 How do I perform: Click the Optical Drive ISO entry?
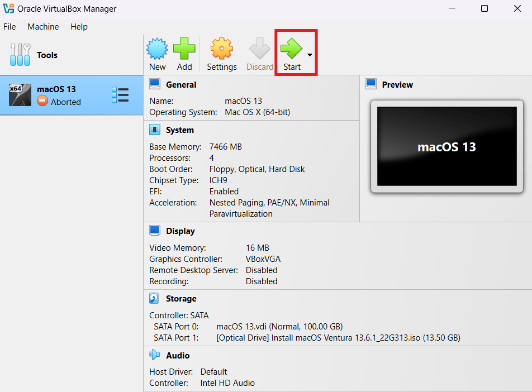[338, 338]
